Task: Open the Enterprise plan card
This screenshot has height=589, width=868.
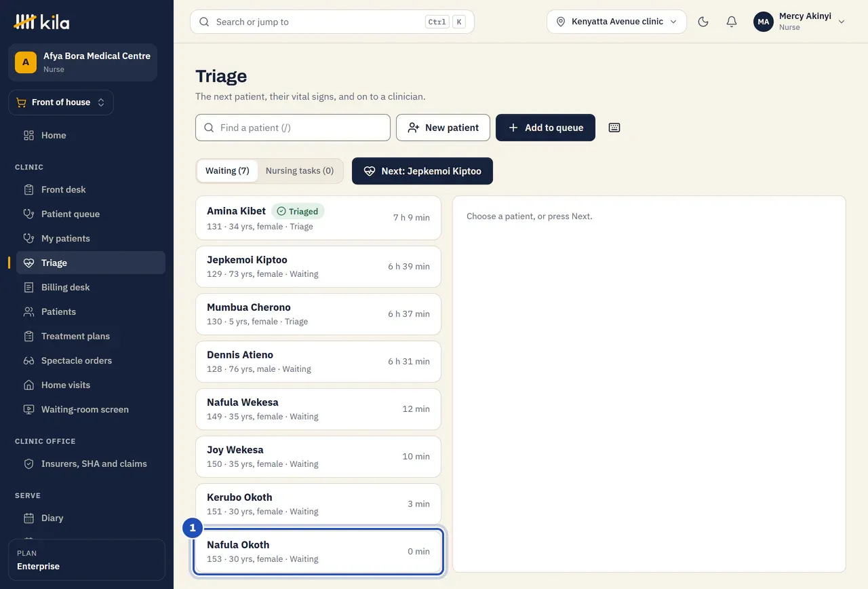Action: pyautogui.click(x=87, y=560)
